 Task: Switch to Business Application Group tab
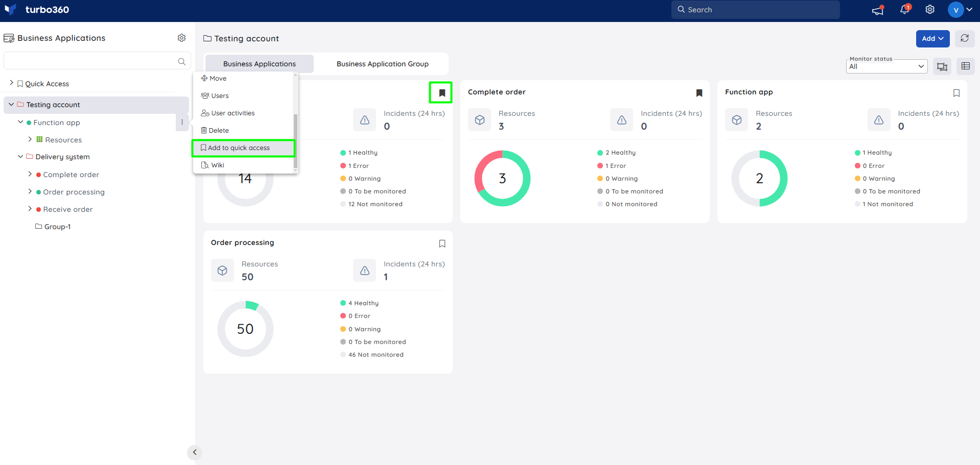pyautogui.click(x=382, y=64)
